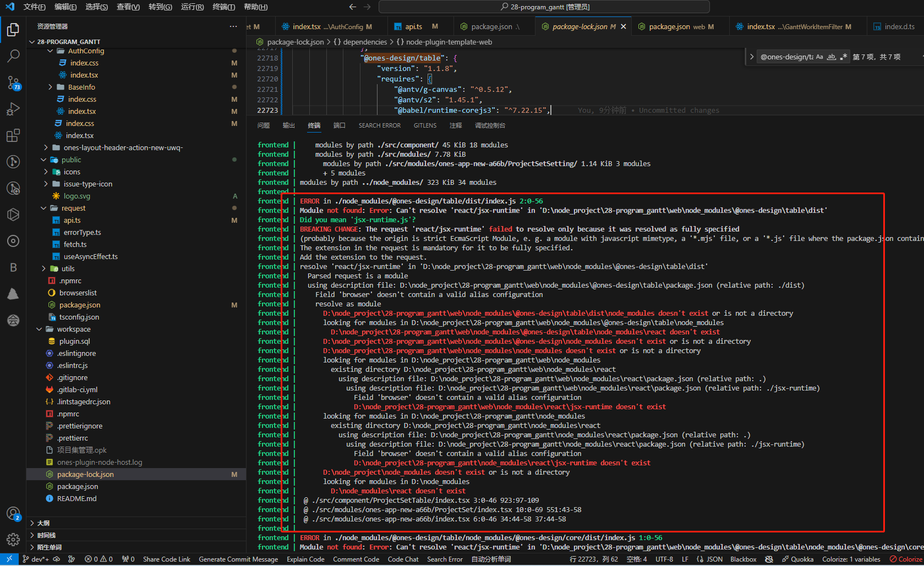The image size is (924, 566).
Task: Switch to the 调试控制台 debug console tab
Action: pyautogui.click(x=490, y=125)
